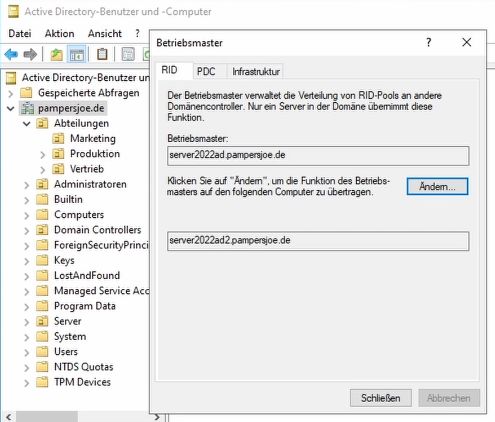495x422 pixels.
Task: Click the Ändern... button
Action: [437, 186]
